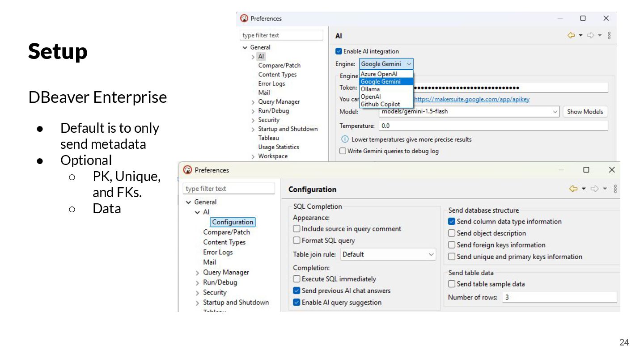The height and width of the screenshot is (362, 644).
Task: Select Mail in the lower tree
Action: click(209, 262)
